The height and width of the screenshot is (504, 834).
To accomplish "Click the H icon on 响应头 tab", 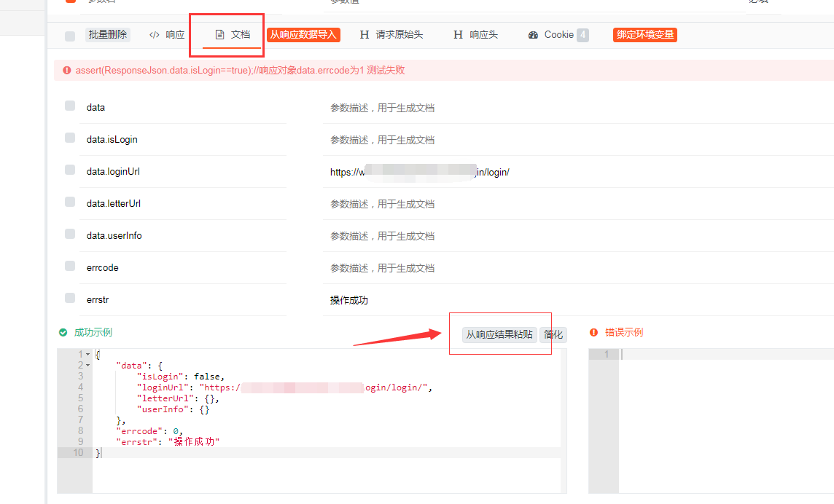I will click(x=458, y=34).
